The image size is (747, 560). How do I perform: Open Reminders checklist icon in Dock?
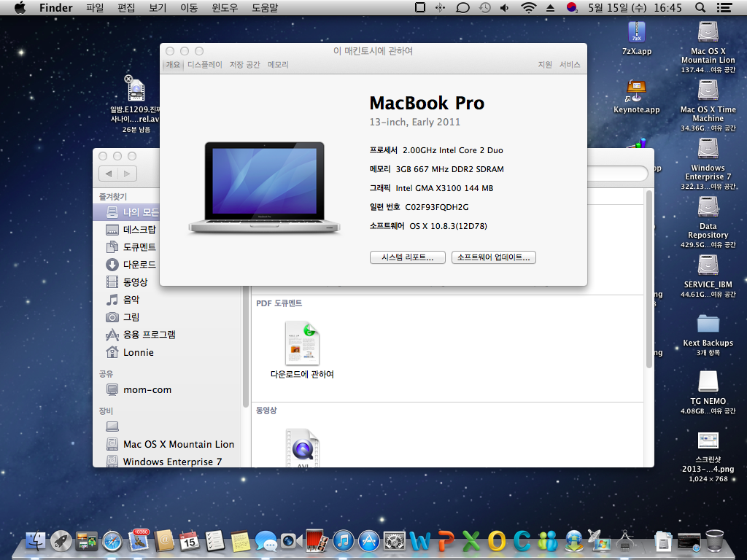[215, 541]
